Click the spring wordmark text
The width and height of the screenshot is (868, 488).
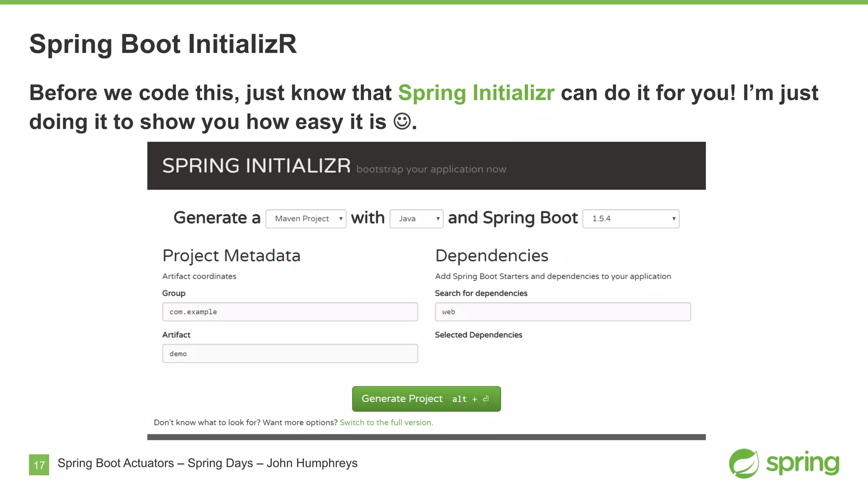pos(802,463)
